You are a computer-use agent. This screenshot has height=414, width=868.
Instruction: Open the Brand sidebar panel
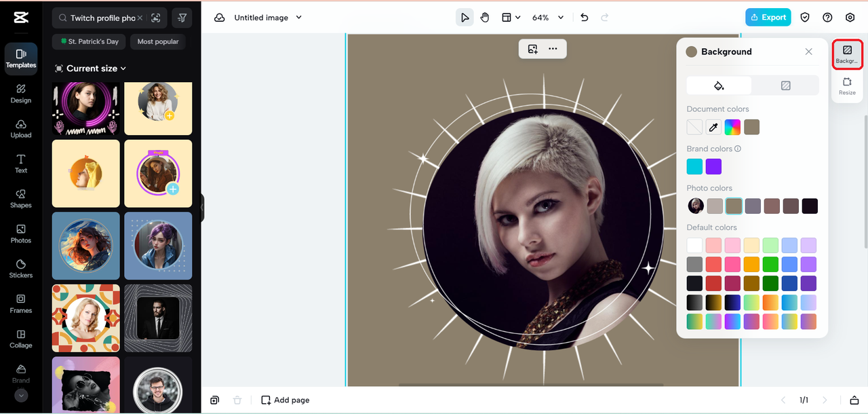tap(21, 373)
